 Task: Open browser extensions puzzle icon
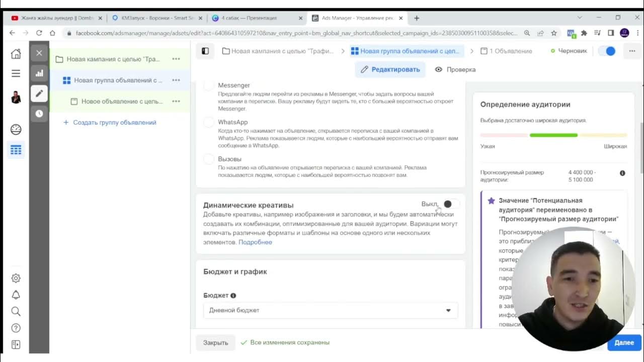click(584, 33)
